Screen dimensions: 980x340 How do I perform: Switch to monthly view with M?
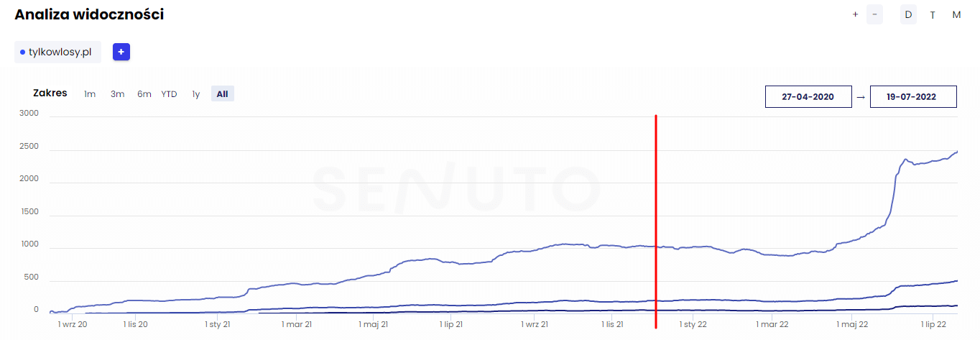pos(956,14)
